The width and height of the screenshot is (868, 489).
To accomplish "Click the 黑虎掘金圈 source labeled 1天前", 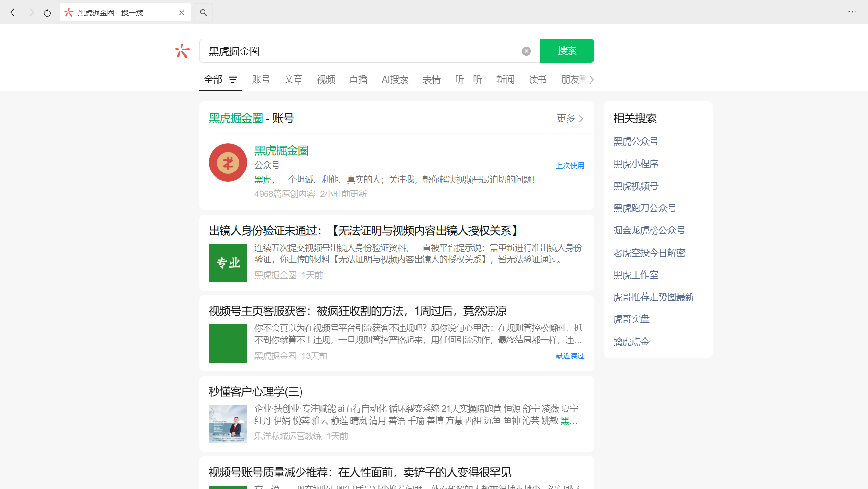I will pyautogui.click(x=276, y=275).
